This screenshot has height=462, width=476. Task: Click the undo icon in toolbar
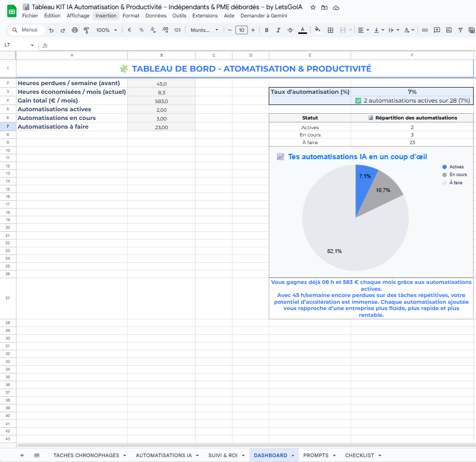pos(51,30)
